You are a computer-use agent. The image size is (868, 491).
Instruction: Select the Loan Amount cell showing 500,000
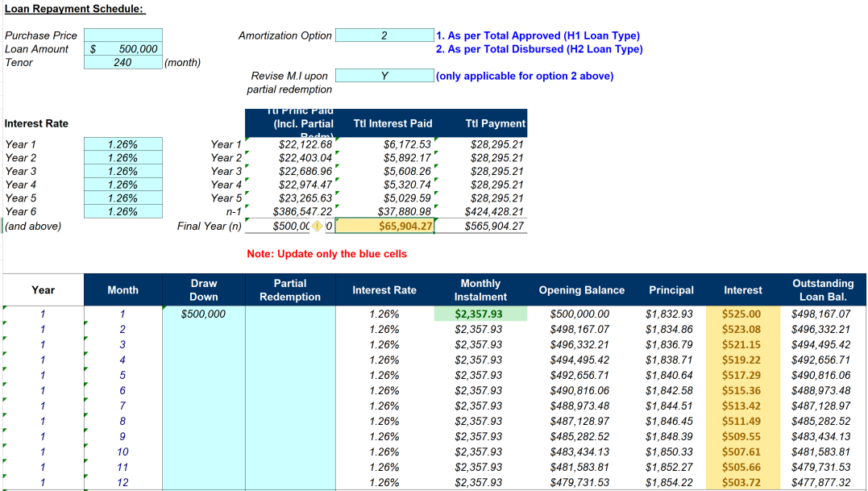(x=123, y=48)
